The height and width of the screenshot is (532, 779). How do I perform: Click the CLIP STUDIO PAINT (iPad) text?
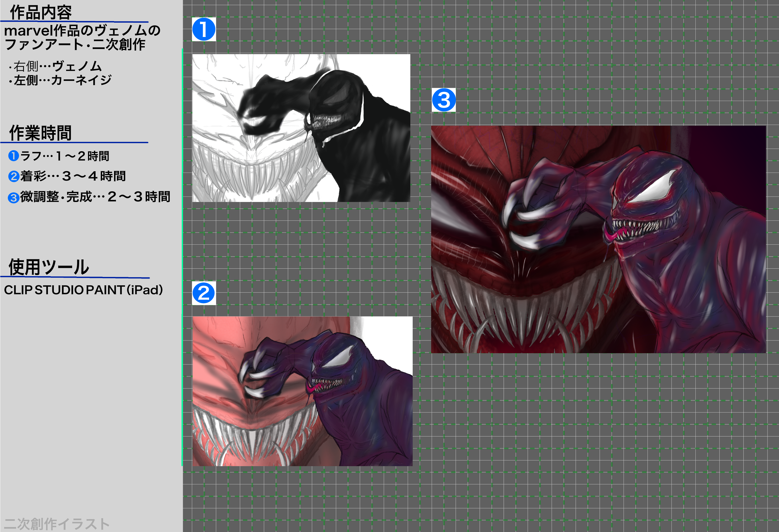tap(83, 290)
